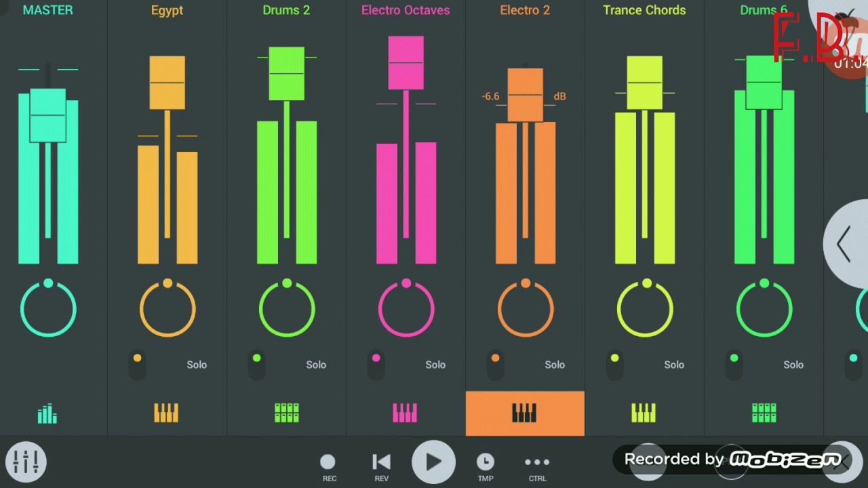Open the mixer icon in bottom-left corner
Viewport: 868px width, 488px height.
[26, 462]
